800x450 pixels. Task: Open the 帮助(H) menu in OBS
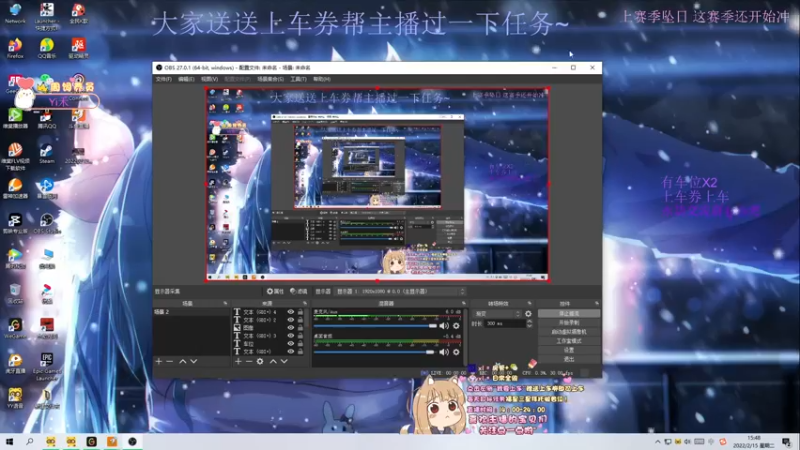click(x=322, y=79)
